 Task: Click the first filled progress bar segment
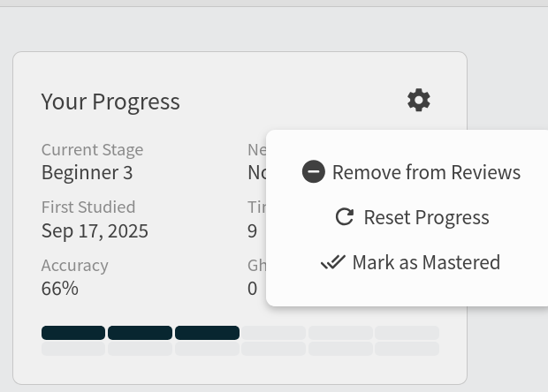73,333
